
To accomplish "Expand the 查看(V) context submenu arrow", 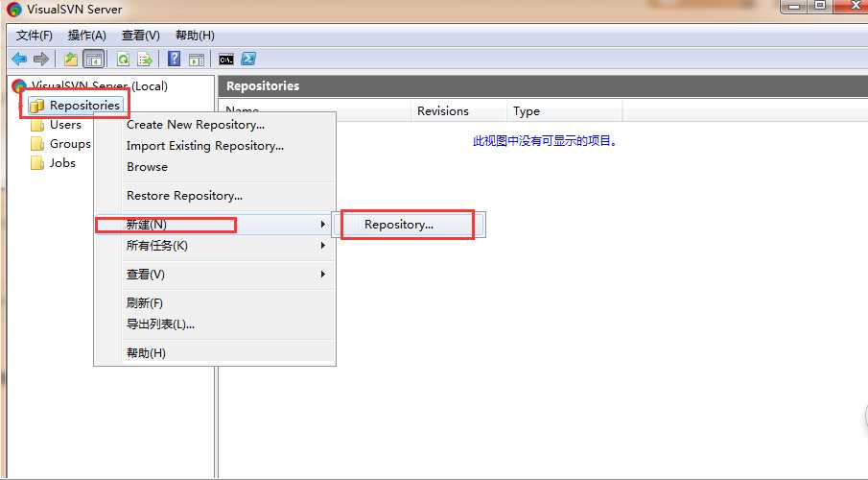I will coord(322,275).
